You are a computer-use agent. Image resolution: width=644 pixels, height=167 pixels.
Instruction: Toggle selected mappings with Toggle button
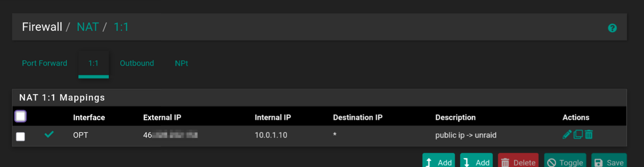[x=565, y=160]
